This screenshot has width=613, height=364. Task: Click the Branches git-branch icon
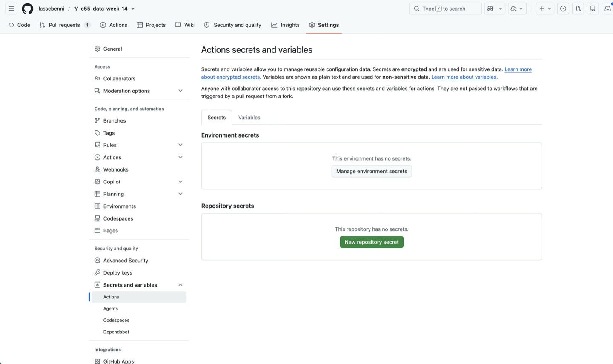pos(97,121)
